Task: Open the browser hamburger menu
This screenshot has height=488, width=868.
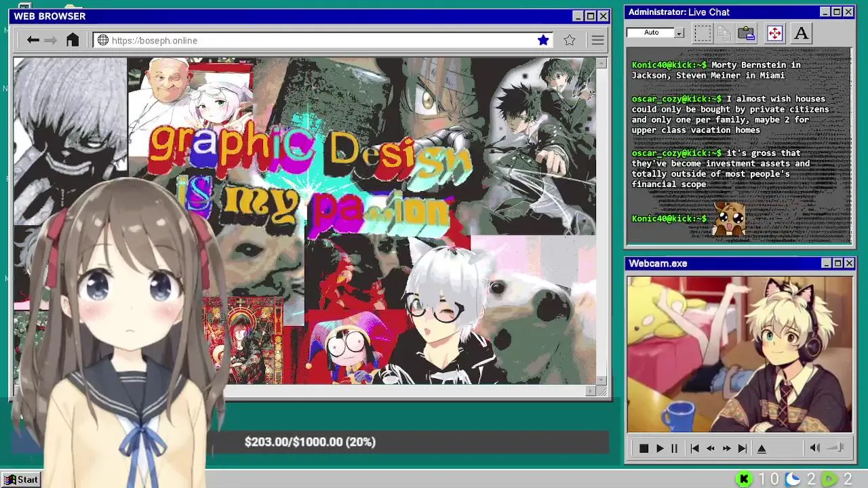Action: 597,41
